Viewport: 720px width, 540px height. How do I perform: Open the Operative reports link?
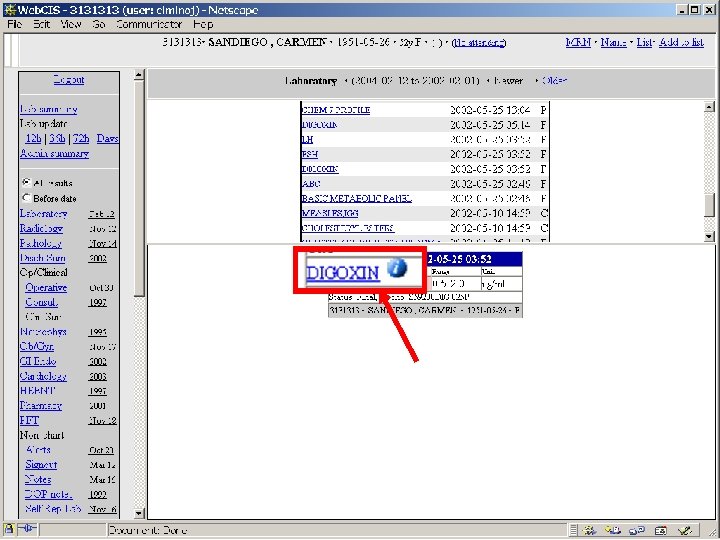(x=46, y=288)
